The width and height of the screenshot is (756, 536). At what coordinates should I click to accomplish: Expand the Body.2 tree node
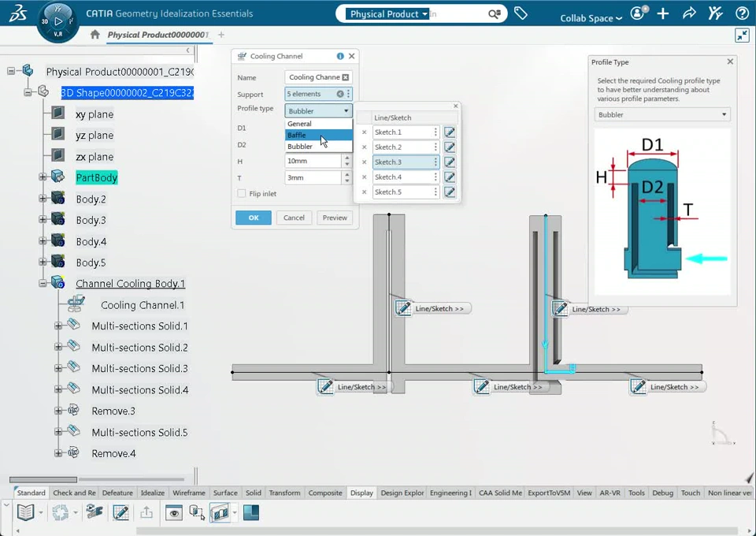coord(43,199)
